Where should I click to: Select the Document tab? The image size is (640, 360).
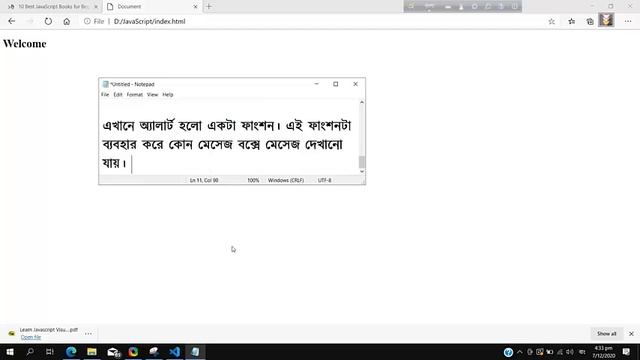click(152, 7)
